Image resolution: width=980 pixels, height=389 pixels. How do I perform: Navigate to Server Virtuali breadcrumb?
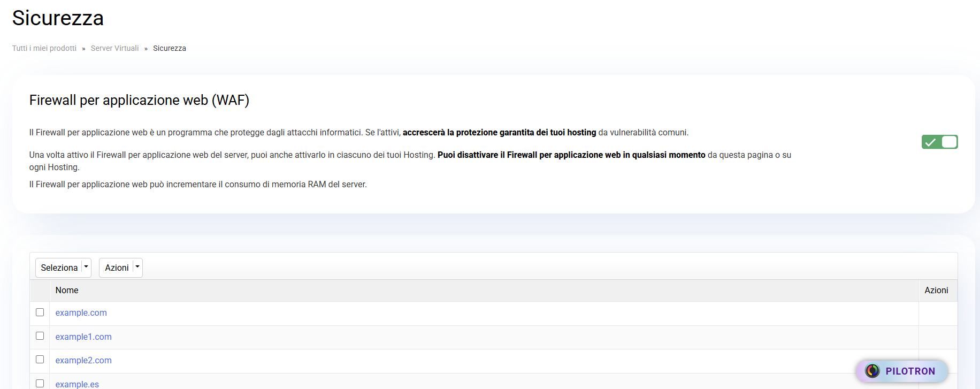click(x=114, y=48)
